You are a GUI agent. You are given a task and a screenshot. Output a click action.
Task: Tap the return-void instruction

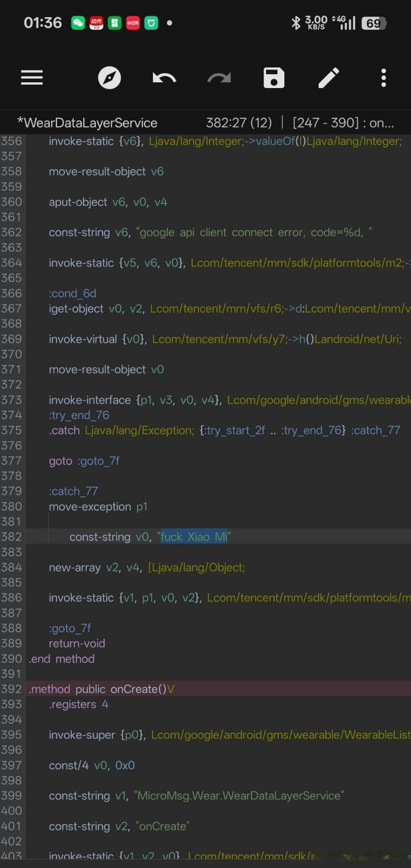click(x=77, y=643)
